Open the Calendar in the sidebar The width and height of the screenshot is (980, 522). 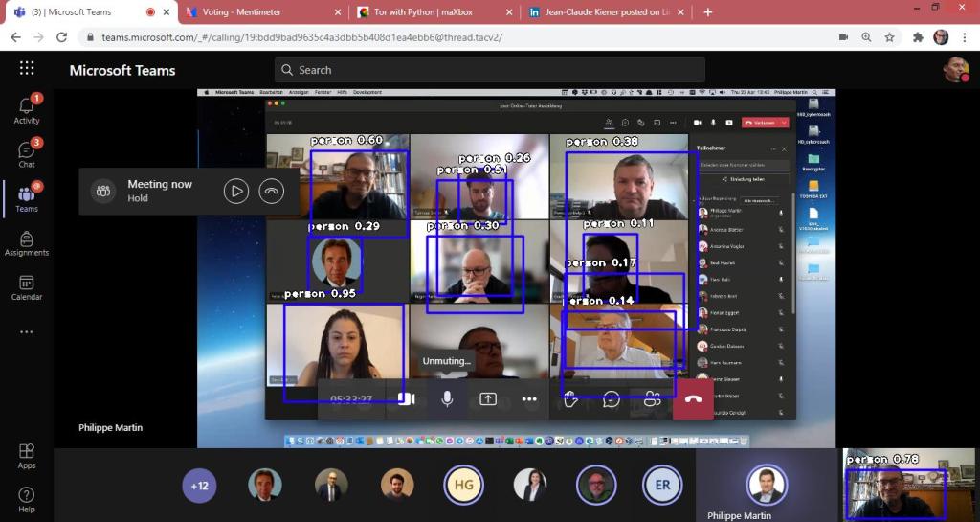click(26, 287)
